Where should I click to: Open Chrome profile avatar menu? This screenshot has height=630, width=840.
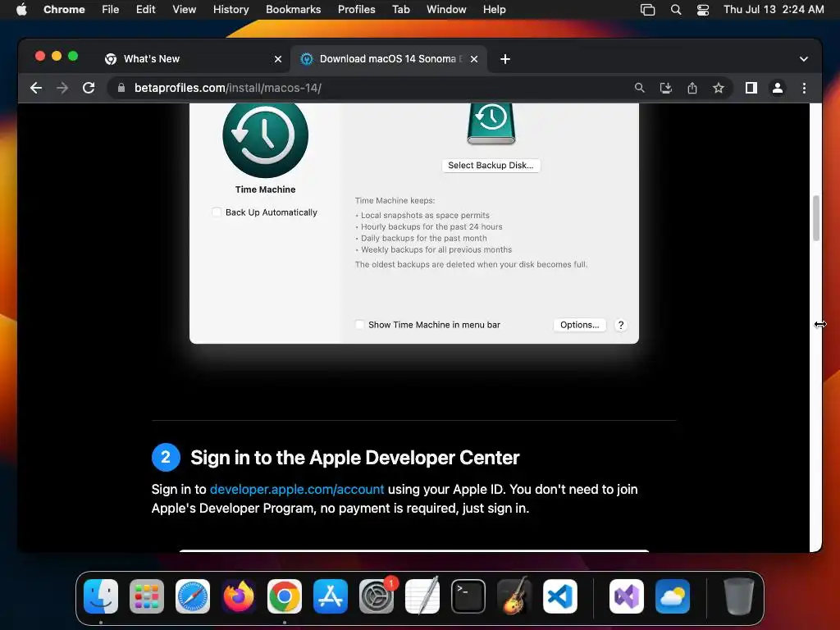click(778, 88)
